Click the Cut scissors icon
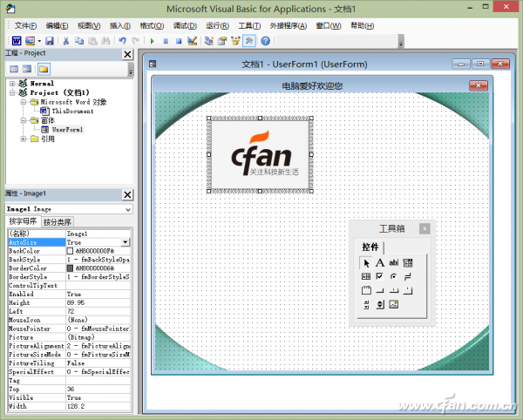This screenshot has height=420, width=523. pyautogui.click(x=65, y=41)
